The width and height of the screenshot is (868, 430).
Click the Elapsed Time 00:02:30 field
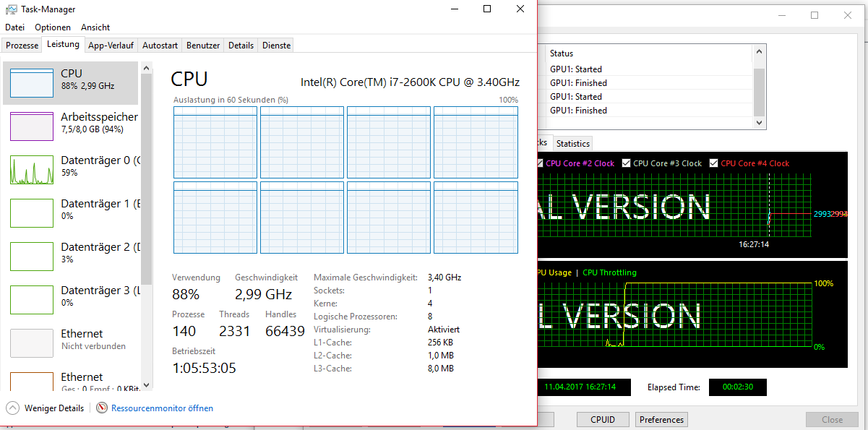tap(737, 387)
